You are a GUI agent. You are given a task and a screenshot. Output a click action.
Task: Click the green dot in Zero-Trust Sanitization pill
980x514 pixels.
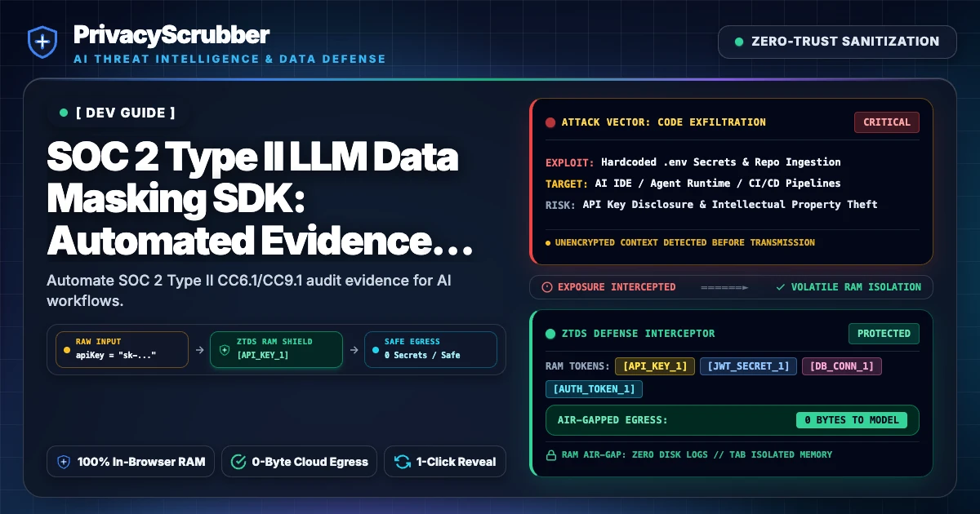pos(739,42)
